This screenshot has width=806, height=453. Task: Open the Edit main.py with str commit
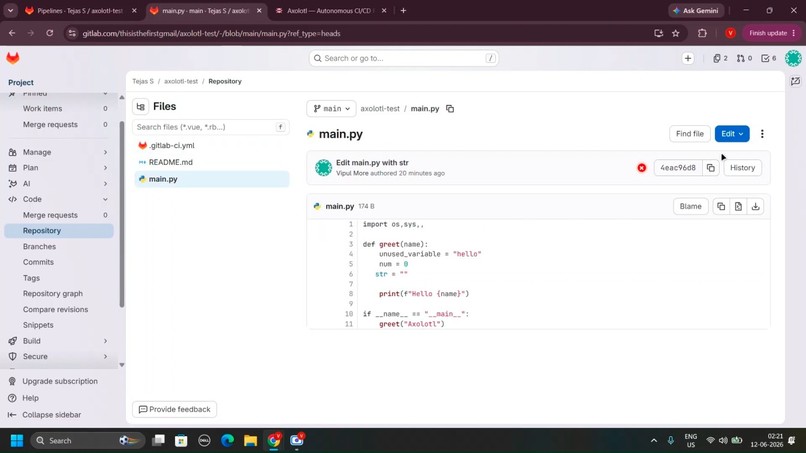pyautogui.click(x=372, y=162)
